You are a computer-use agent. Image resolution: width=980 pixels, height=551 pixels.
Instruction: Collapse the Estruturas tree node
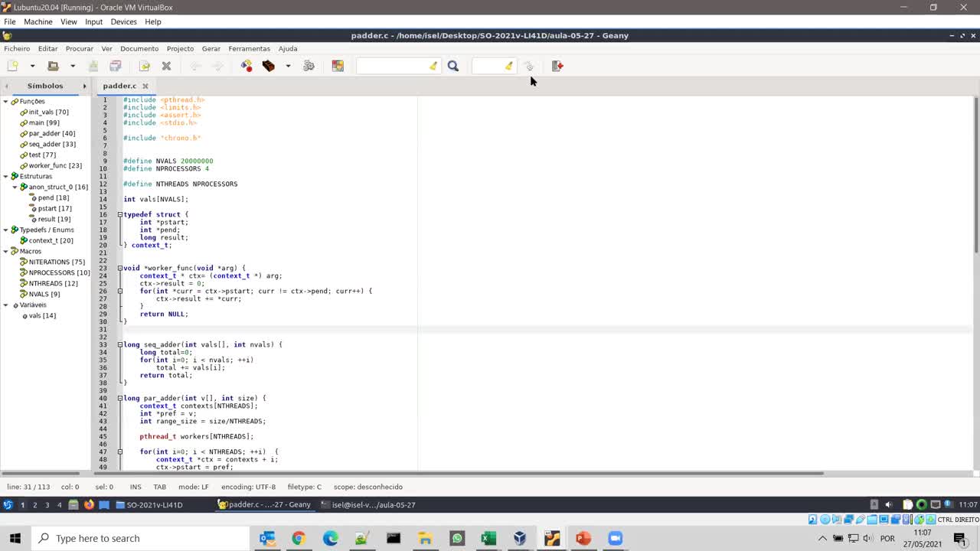[5, 176]
